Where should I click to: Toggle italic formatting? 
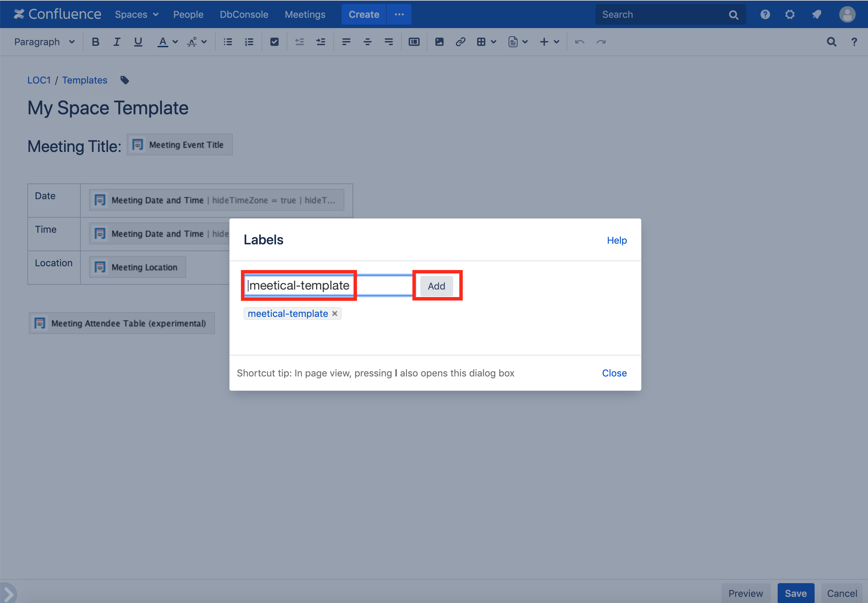(x=117, y=42)
